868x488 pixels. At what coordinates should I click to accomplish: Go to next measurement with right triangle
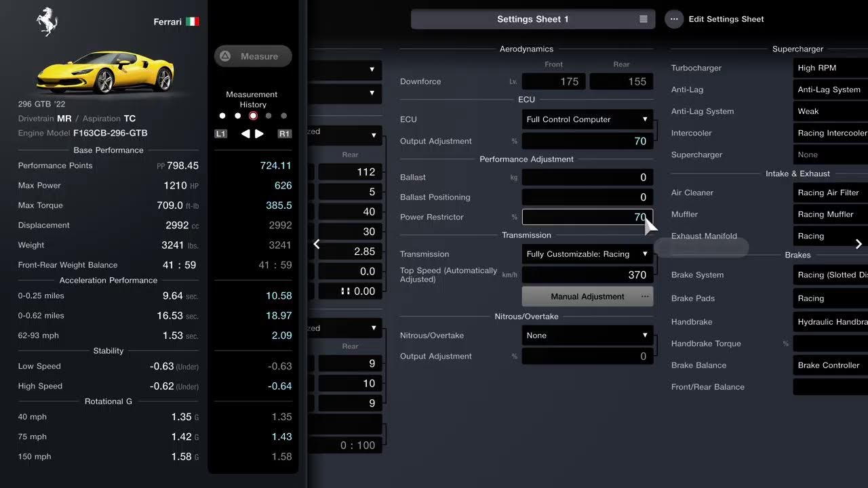[x=259, y=134]
